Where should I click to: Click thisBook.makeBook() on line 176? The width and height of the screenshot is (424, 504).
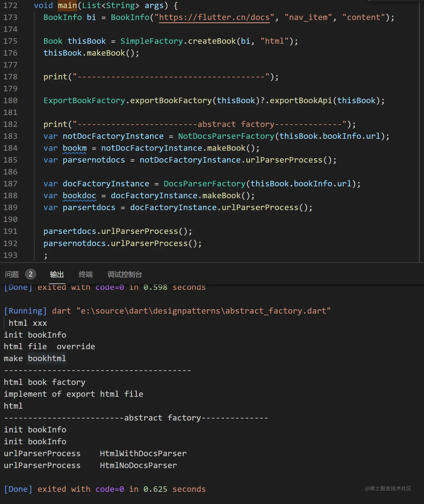tap(91, 53)
